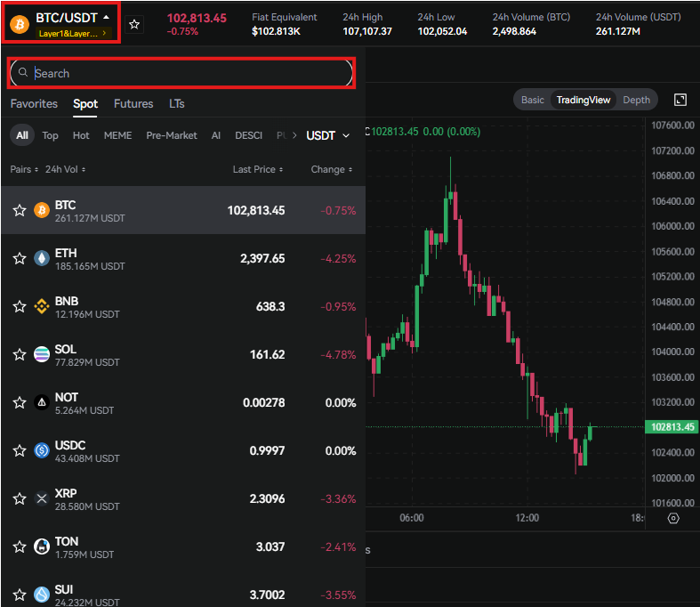Open the Layer1&Layer category tag
Image resolution: width=700 pixels, height=607 pixels.
click(73, 34)
